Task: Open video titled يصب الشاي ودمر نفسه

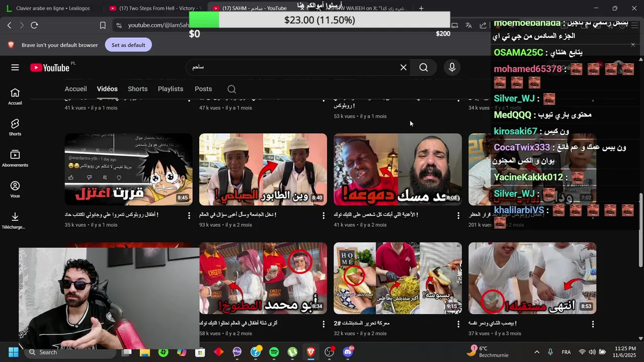Action: click(x=493, y=323)
